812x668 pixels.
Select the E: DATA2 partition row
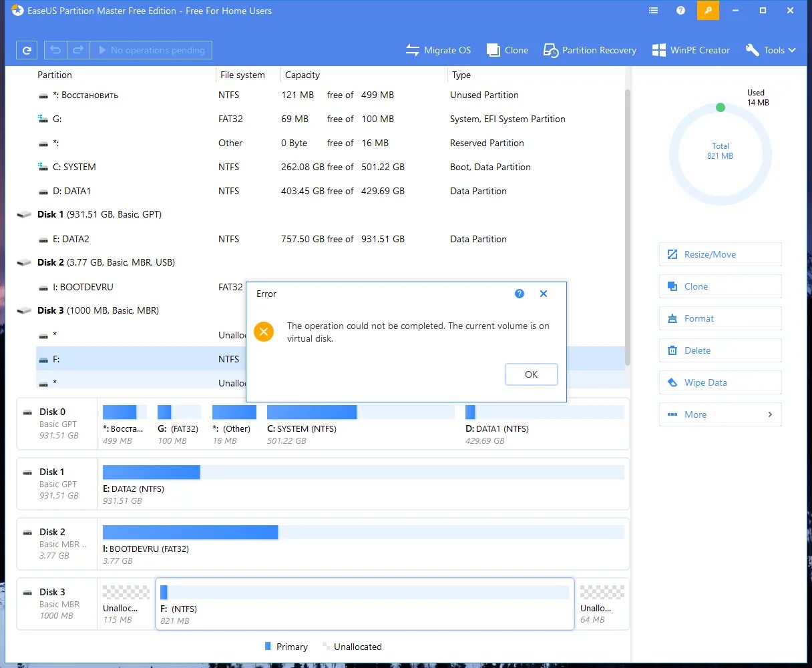click(331, 239)
